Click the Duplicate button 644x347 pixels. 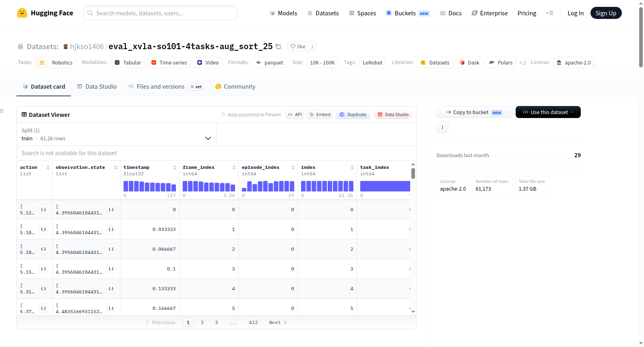353,114
